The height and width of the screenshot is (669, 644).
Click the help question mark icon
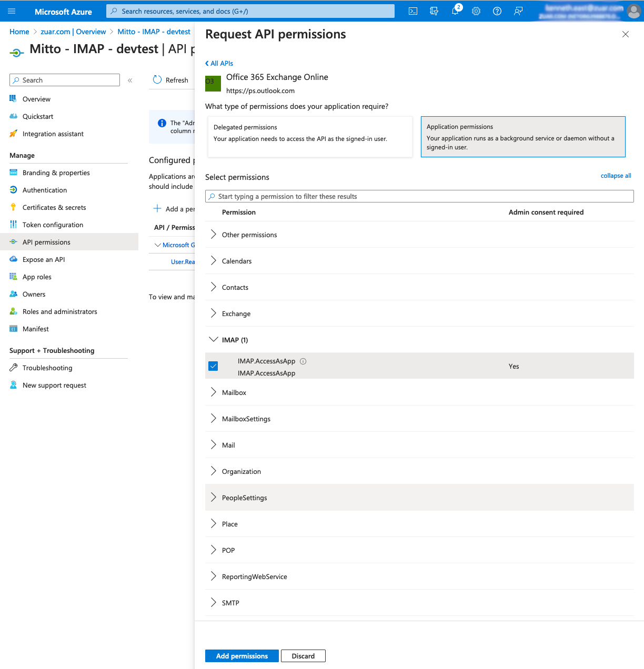(x=497, y=11)
